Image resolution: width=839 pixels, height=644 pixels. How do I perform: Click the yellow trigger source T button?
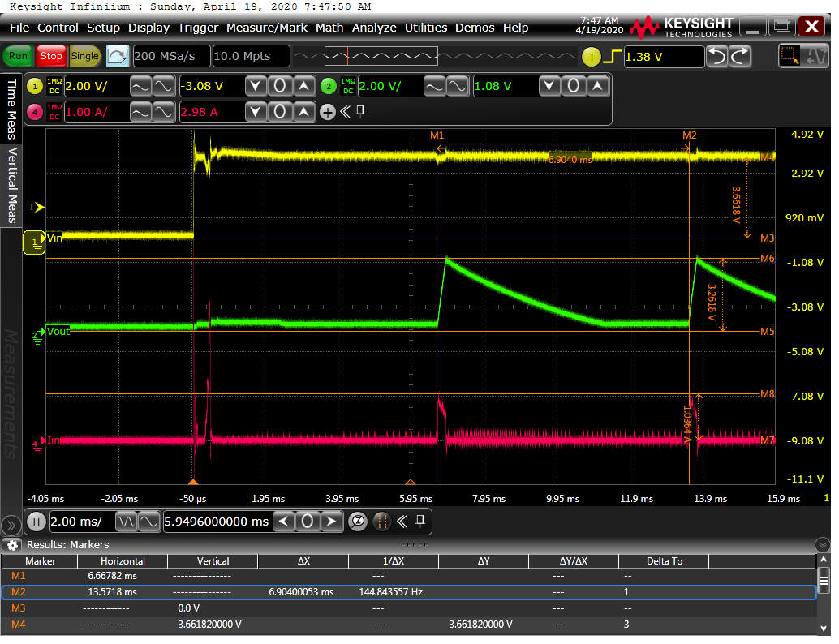(592, 57)
